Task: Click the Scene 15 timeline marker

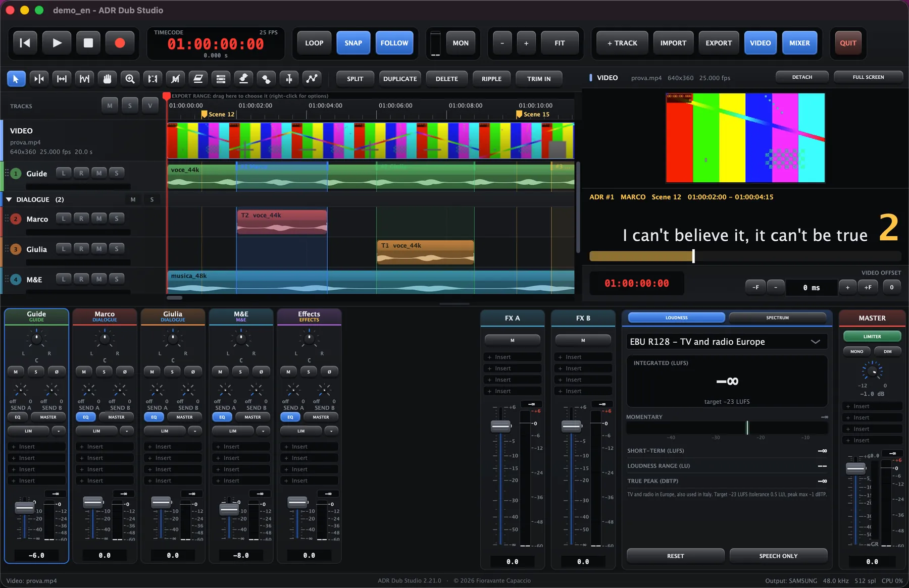Action: coord(533,115)
